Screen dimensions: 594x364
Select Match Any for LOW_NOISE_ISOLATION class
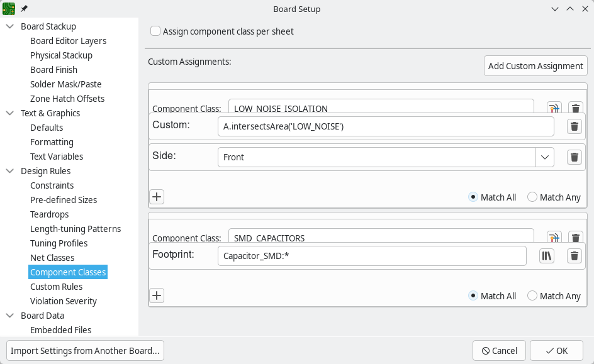(532, 197)
